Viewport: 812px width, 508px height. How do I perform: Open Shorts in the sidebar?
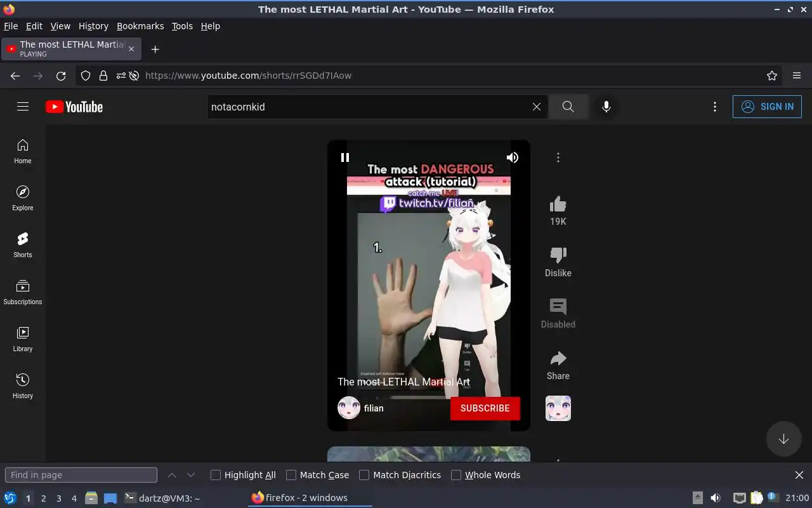pos(23,246)
